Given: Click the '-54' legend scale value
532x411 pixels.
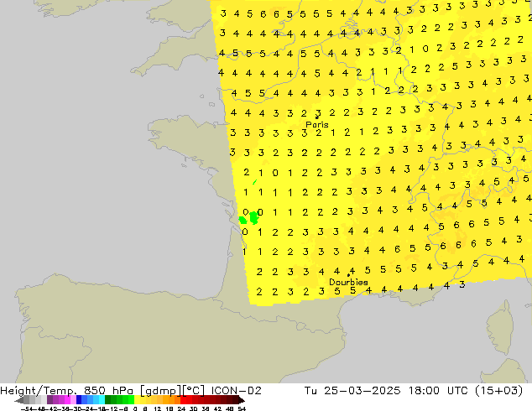Looking at the screenshot, I should coord(26,408).
